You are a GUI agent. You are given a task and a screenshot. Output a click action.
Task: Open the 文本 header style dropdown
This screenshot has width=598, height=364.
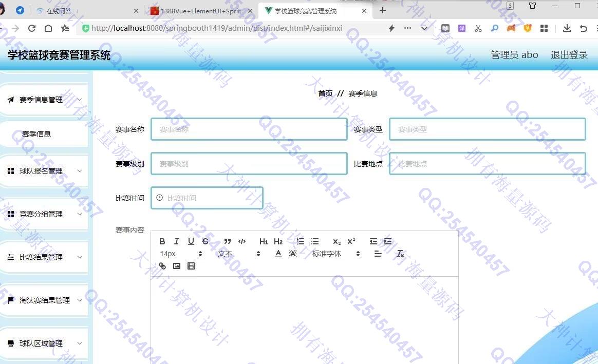click(239, 254)
